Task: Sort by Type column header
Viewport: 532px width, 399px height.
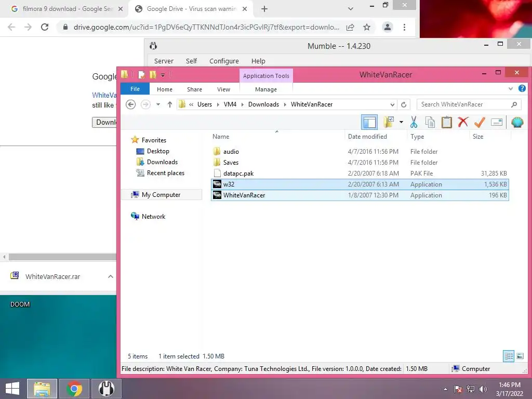Action: click(417, 137)
